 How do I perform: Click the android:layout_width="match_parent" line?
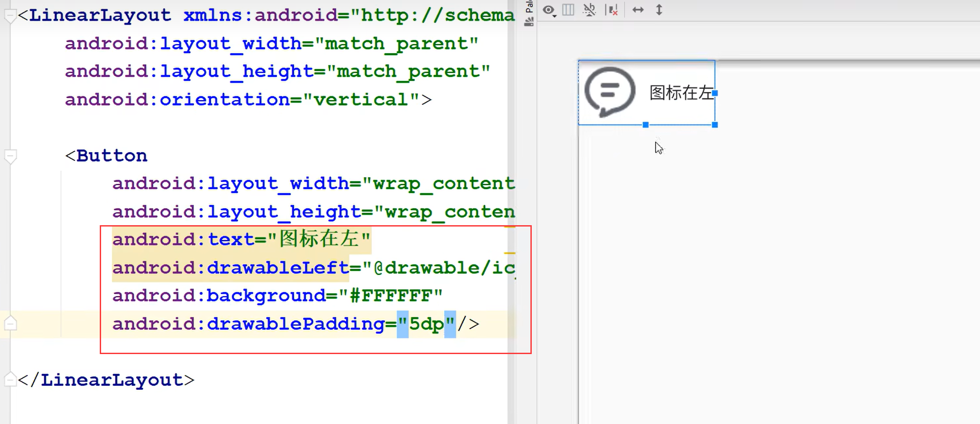pos(272,44)
